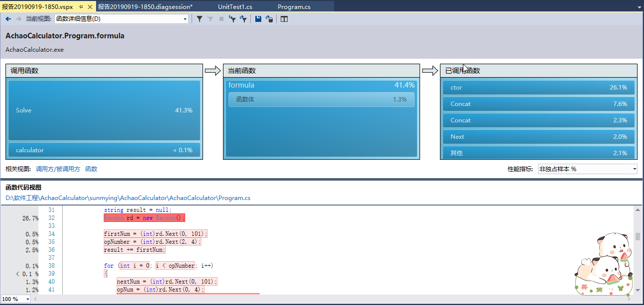The image size is (644, 305).
Task: Open the 函数 related view link
Action: pos(92,169)
